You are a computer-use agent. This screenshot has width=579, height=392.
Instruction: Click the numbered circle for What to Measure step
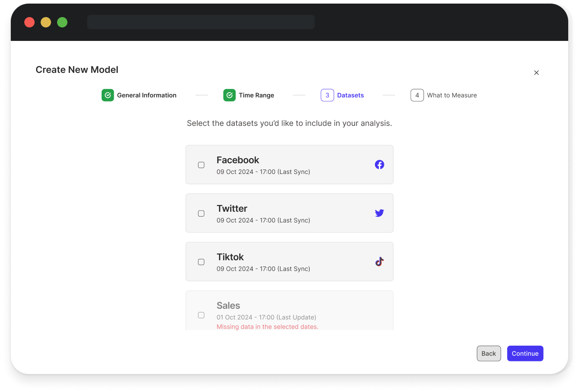pyautogui.click(x=417, y=95)
